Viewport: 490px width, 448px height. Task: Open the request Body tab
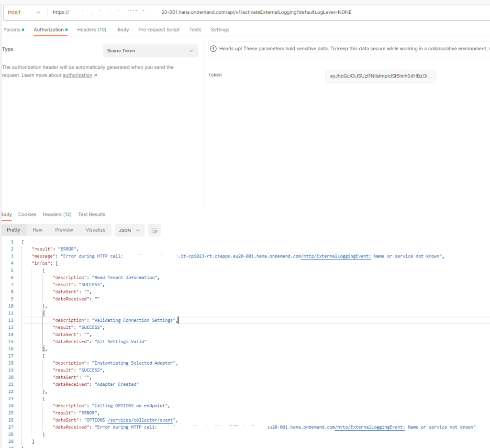[123, 30]
